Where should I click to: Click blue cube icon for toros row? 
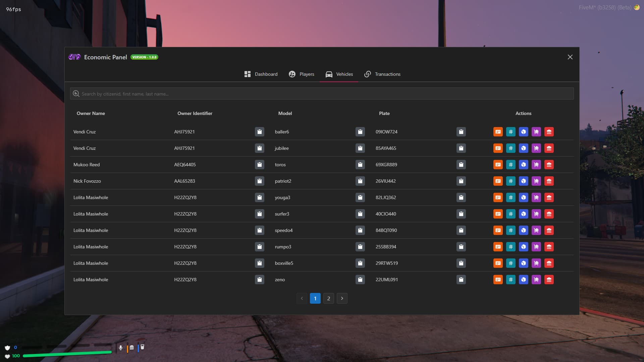tap(523, 165)
